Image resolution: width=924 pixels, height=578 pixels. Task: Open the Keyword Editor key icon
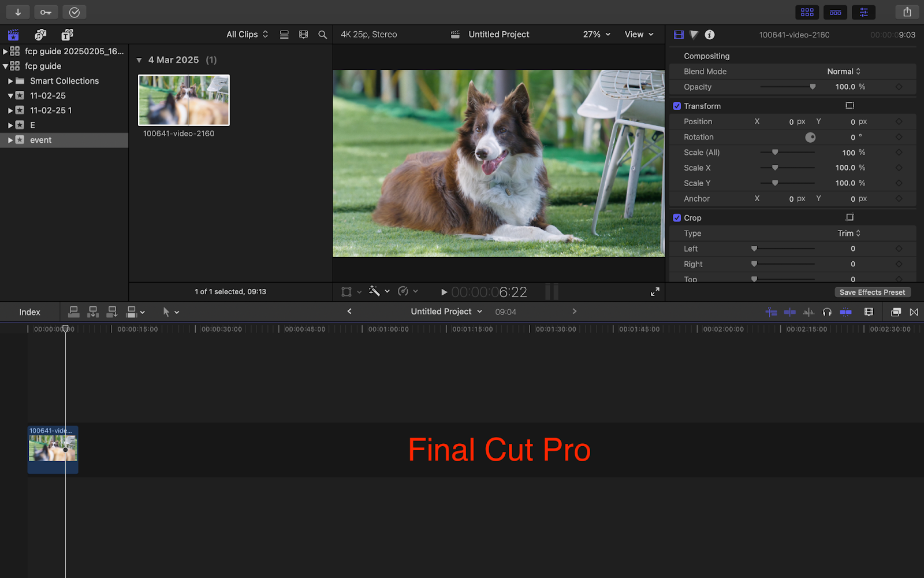click(46, 12)
